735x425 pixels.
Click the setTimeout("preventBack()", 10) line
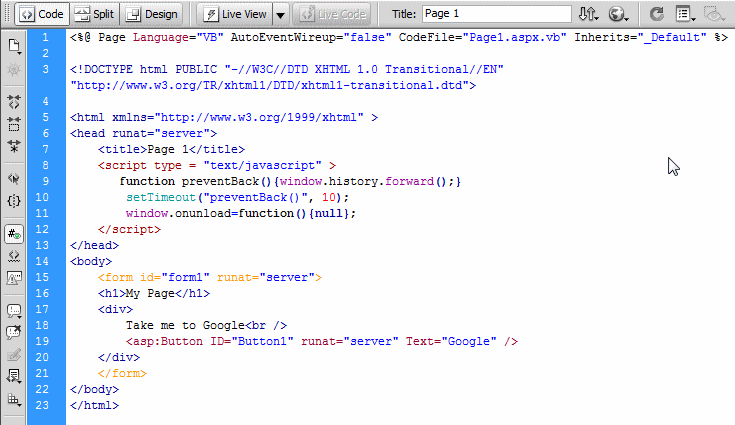tap(238, 197)
